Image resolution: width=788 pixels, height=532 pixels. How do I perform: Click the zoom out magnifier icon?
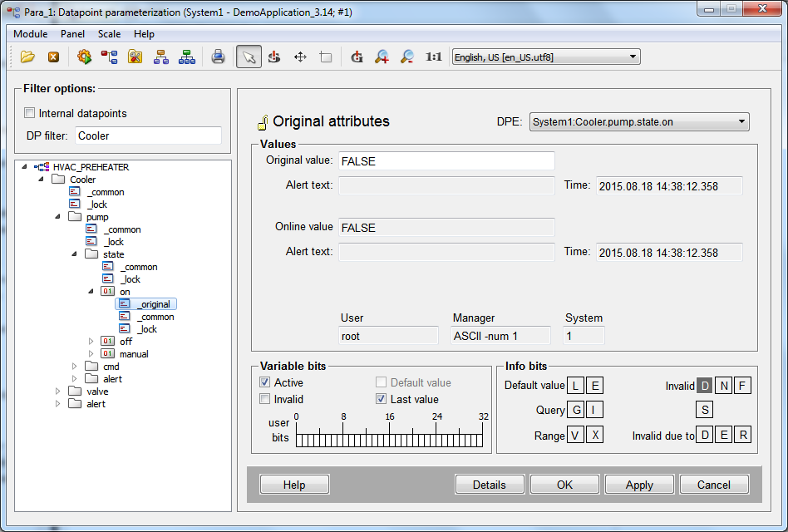(x=407, y=57)
